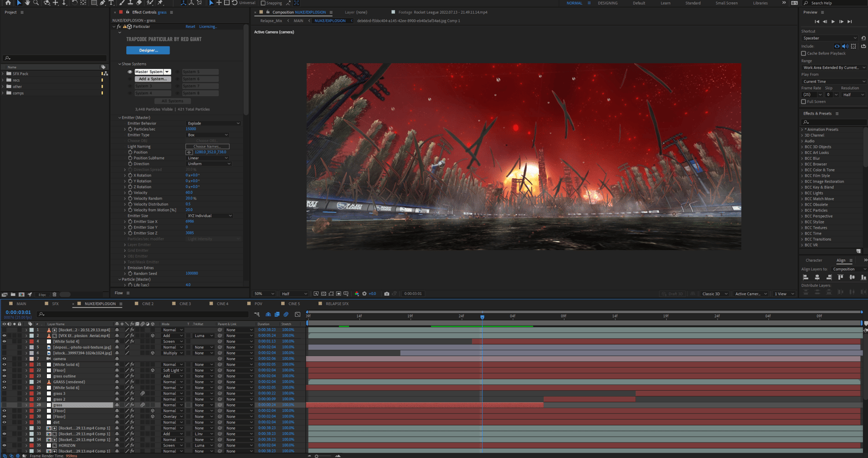Select the Clone Stamp tool

point(131,3)
